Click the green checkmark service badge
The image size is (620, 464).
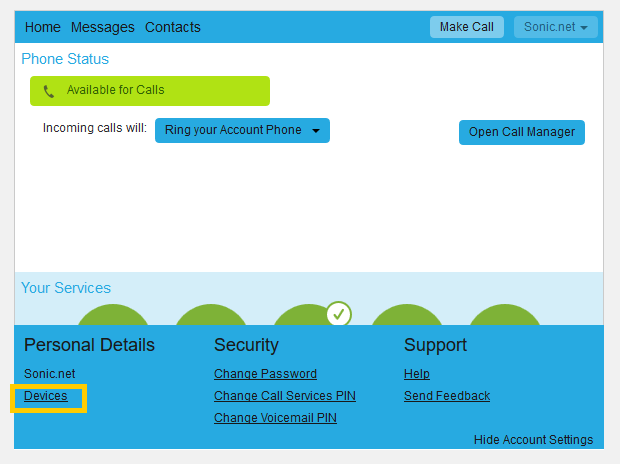click(339, 314)
